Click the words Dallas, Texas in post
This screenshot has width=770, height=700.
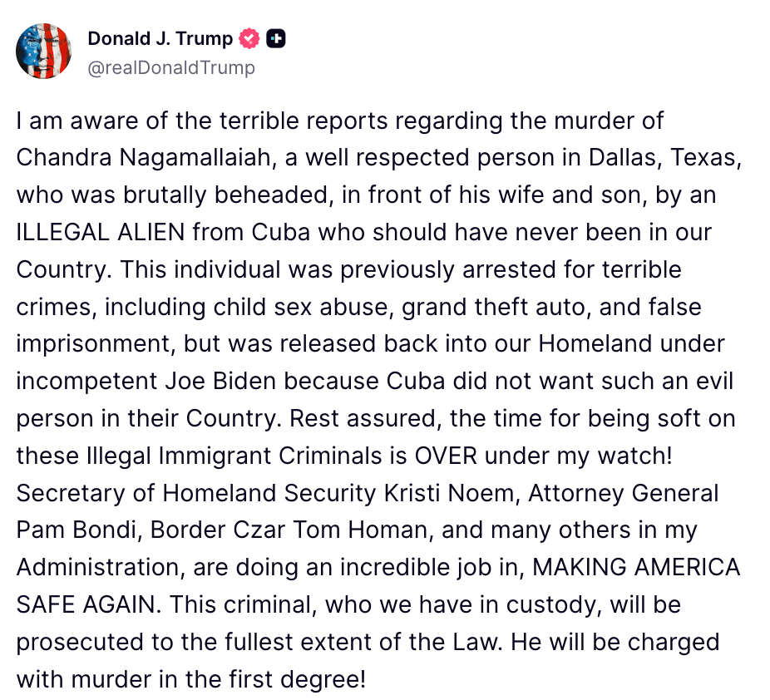(664, 158)
